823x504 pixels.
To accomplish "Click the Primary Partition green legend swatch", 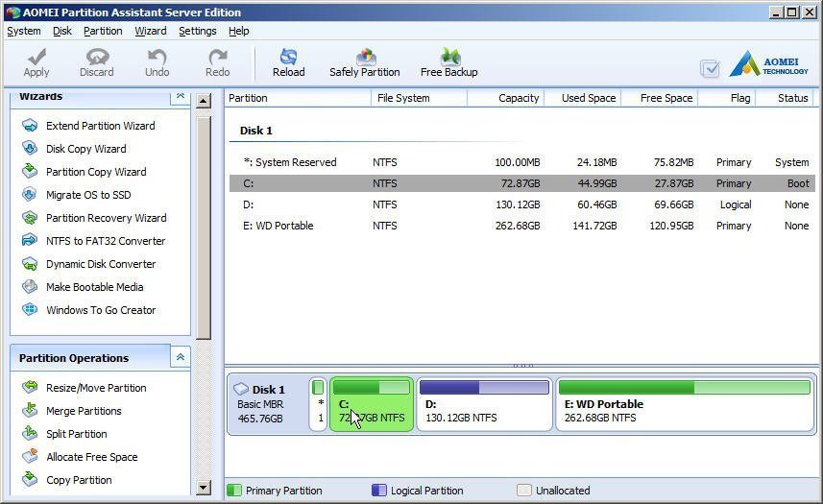I will (x=234, y=491).
